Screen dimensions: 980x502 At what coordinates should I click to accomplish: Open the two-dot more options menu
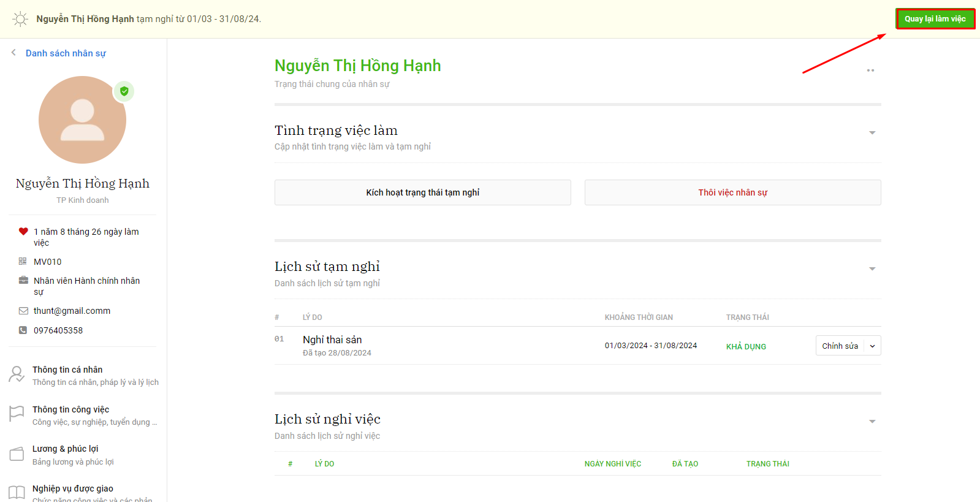(x=870, y=70)
